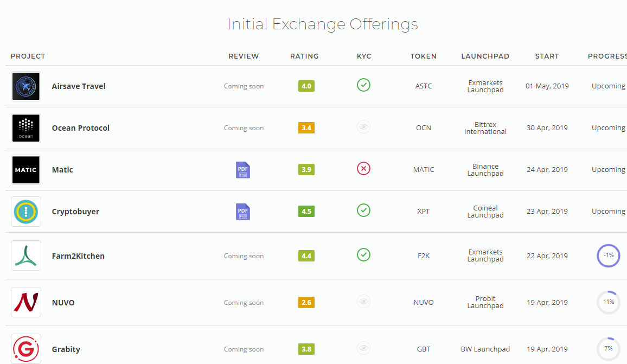Click the BW Launchpad cell
Image resolution: width=627 pixels, height=364 pixels.
485,349
